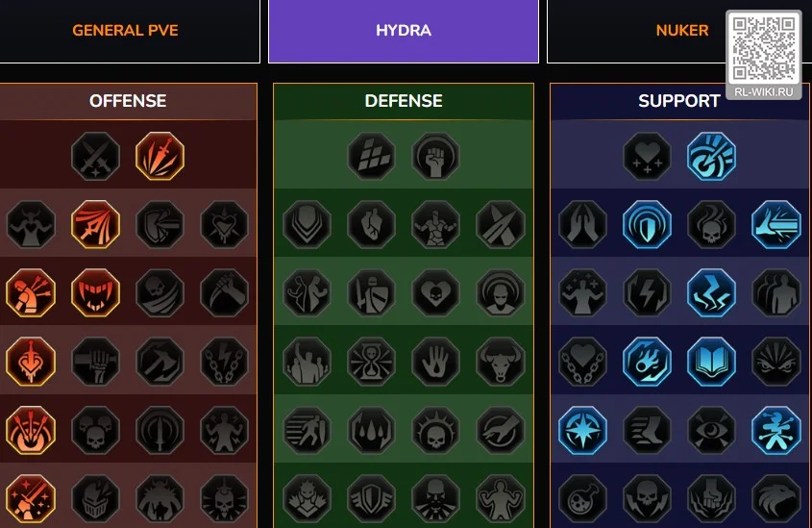
Task: Click the Defense tree header
Action: pyautogui.click(x=404, y=101)
